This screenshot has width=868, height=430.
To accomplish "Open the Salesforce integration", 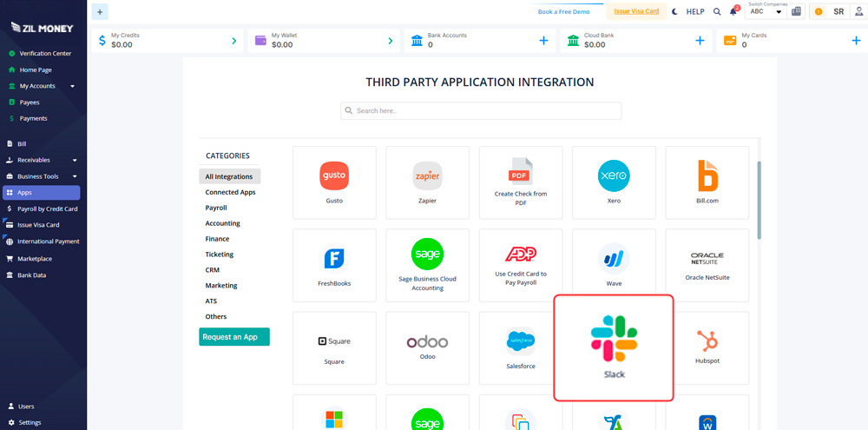I will (517, 348).
